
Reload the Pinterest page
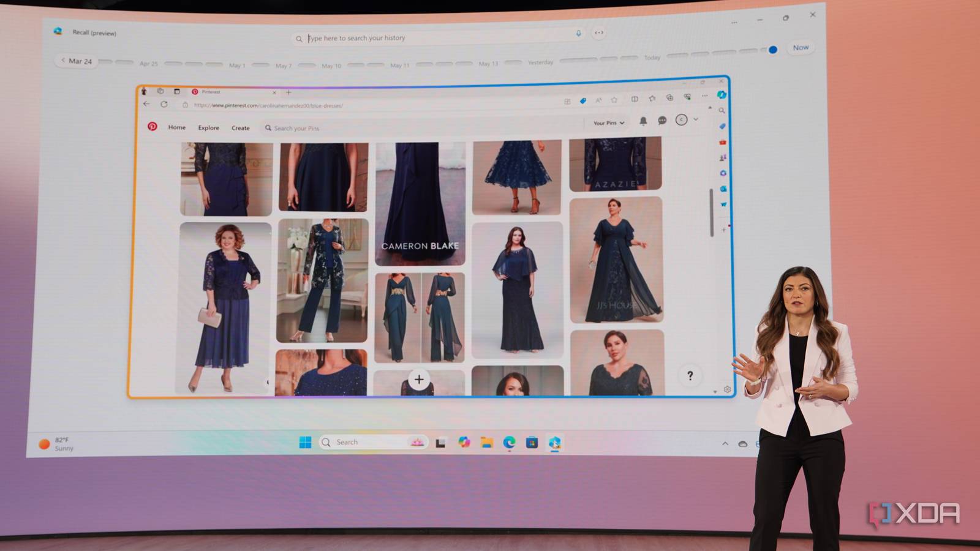[164, 104]
